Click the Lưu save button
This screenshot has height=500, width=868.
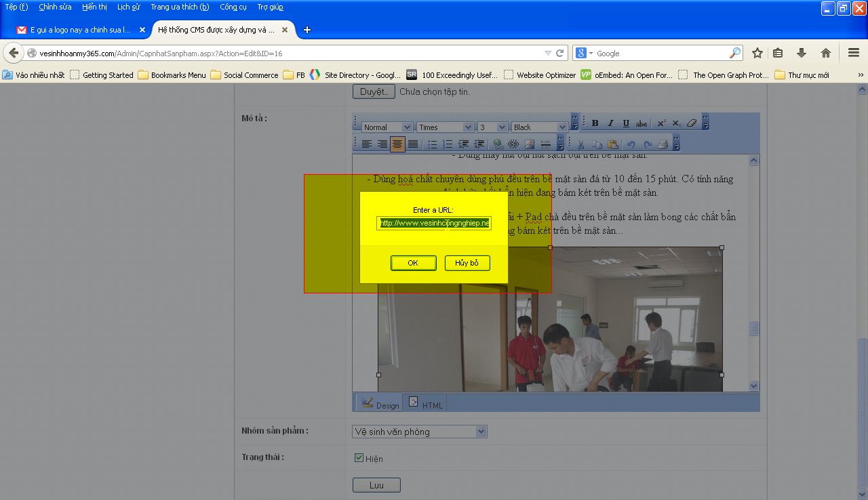point(376,485)
